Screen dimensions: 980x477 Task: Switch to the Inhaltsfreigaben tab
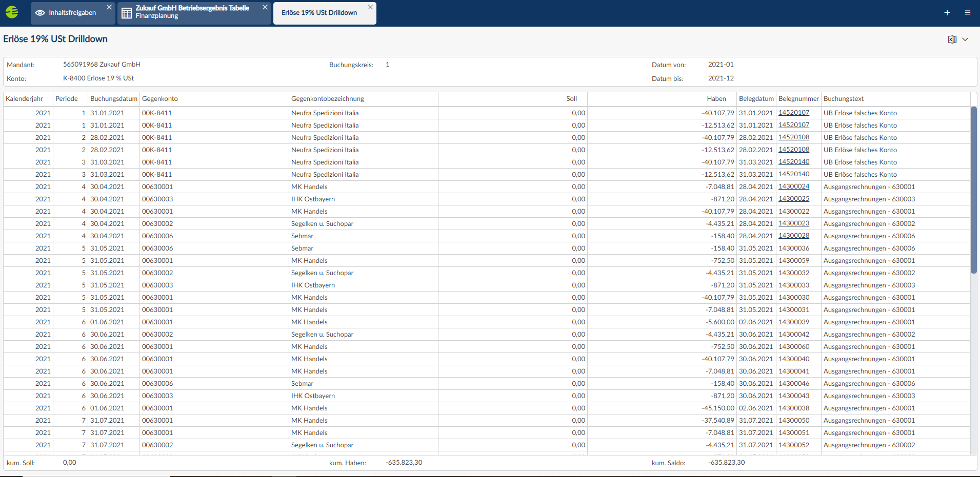pyautogui.click(x=72, y=13)
